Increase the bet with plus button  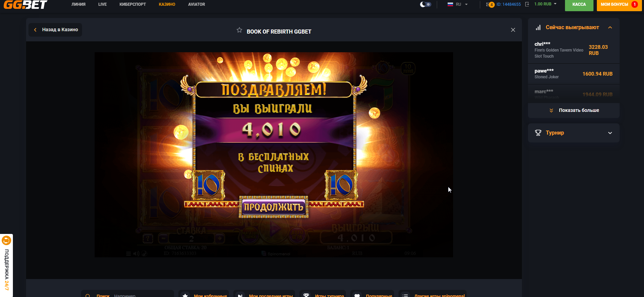pyautogui.click(x=219, y=238)
